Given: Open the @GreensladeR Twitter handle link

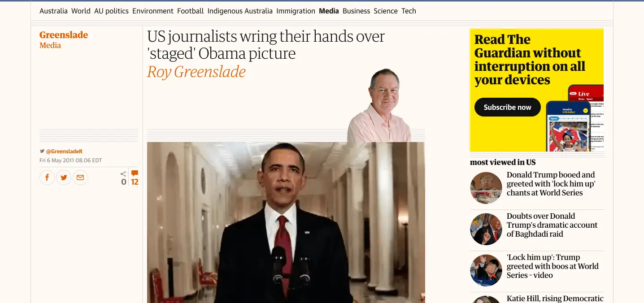Looking at the screenshot, I should point(64,151).
